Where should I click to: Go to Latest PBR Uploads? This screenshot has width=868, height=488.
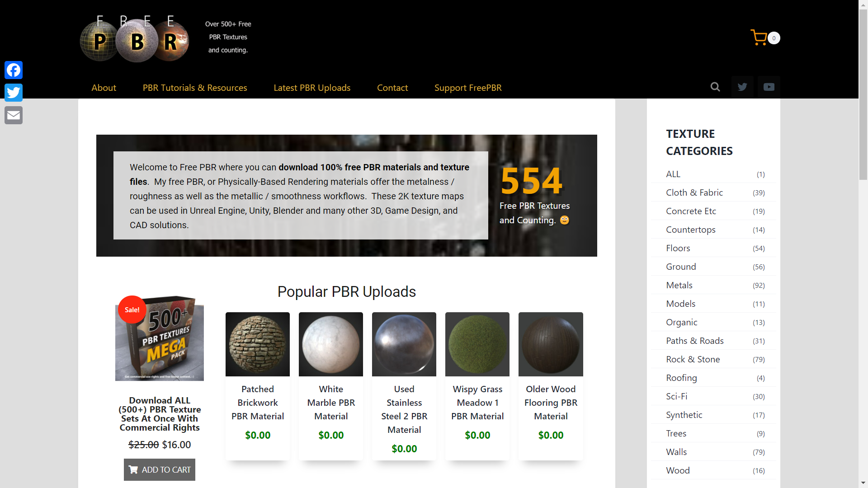click(312, 88)
